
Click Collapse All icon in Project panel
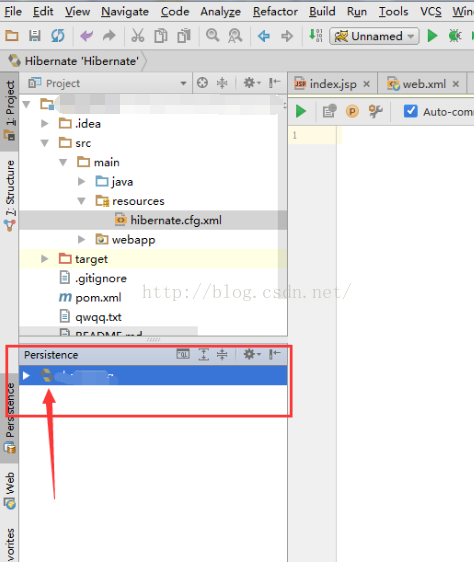click(x=222, y=83)
